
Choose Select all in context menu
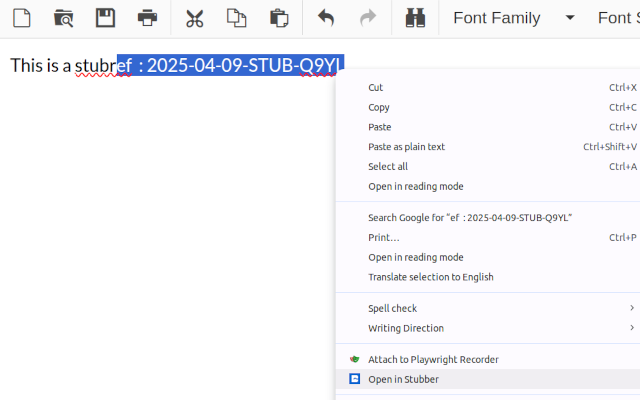pos(488,167)
